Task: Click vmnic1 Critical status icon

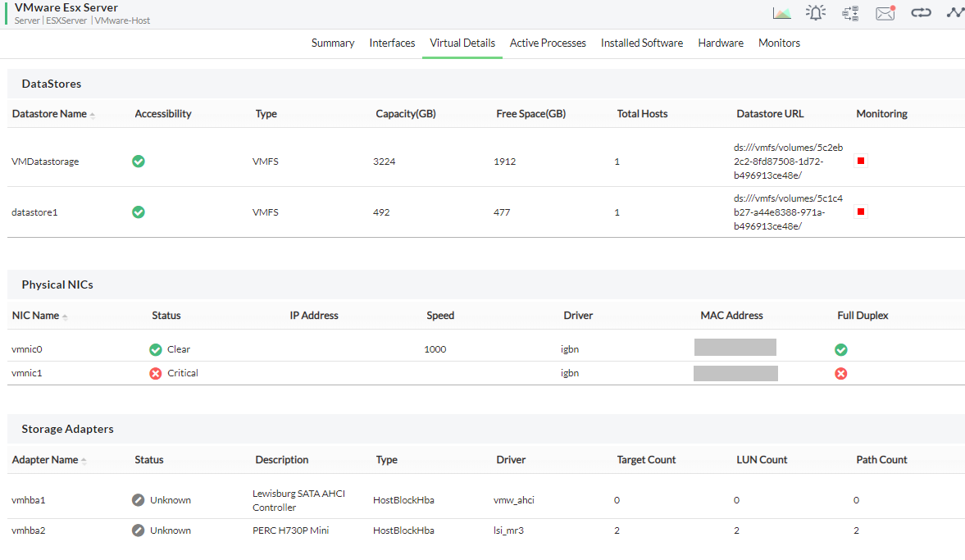Action: point(156,373)
